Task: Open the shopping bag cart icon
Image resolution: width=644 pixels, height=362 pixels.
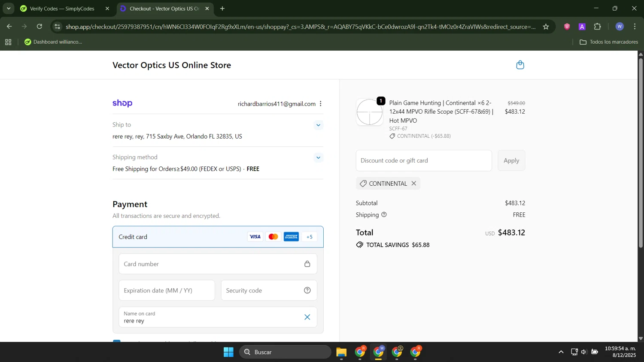Action: pos(520,65)
